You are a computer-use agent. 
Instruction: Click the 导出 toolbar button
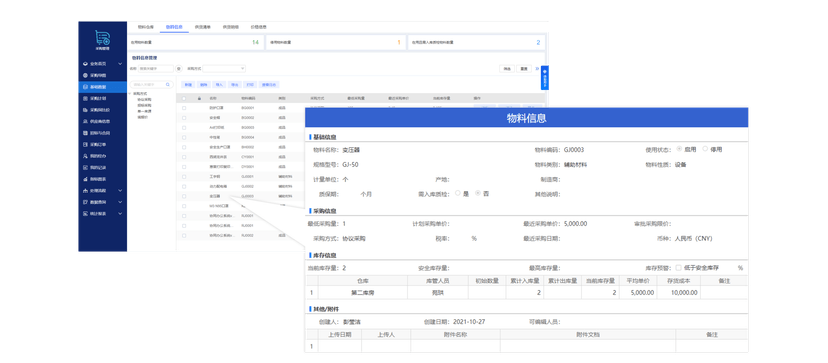tap(235, 85)
